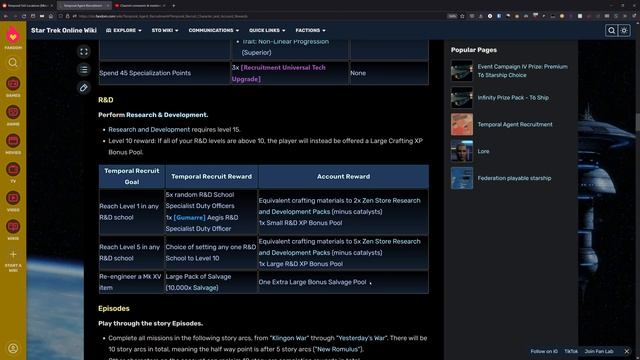Open the wiki search magnifier in header

[611, 31]
